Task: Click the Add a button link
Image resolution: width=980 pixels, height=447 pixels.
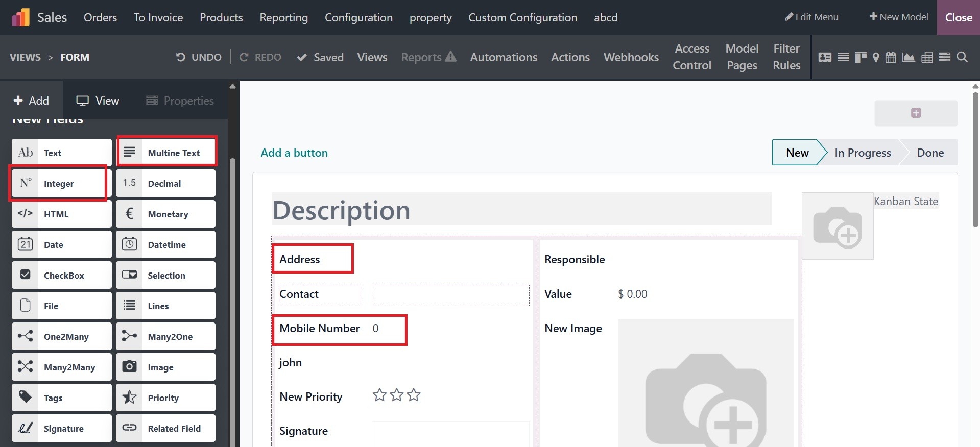Action: coord(294,153)
